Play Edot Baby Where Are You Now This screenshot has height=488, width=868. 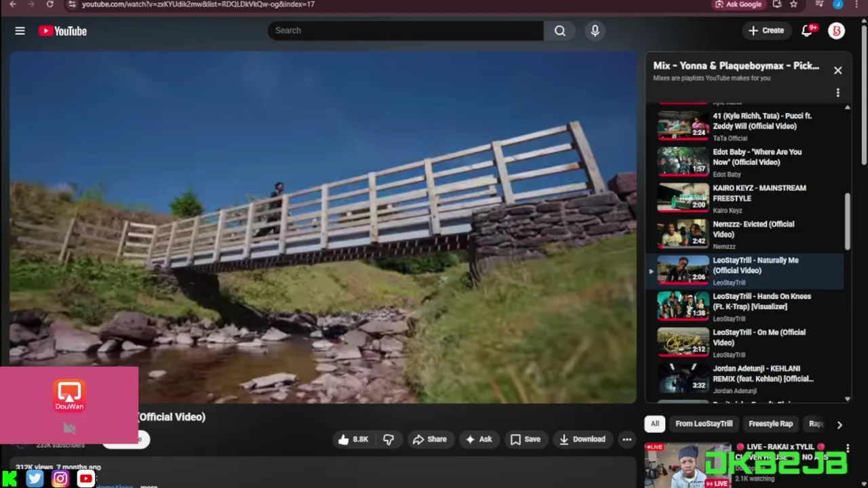[x=744, y=162]
